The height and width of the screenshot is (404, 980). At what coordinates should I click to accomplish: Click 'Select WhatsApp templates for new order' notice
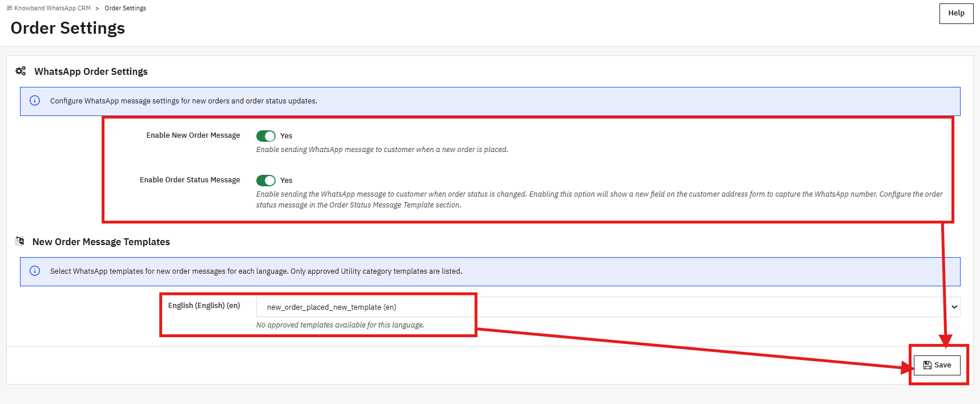point(256,271)
